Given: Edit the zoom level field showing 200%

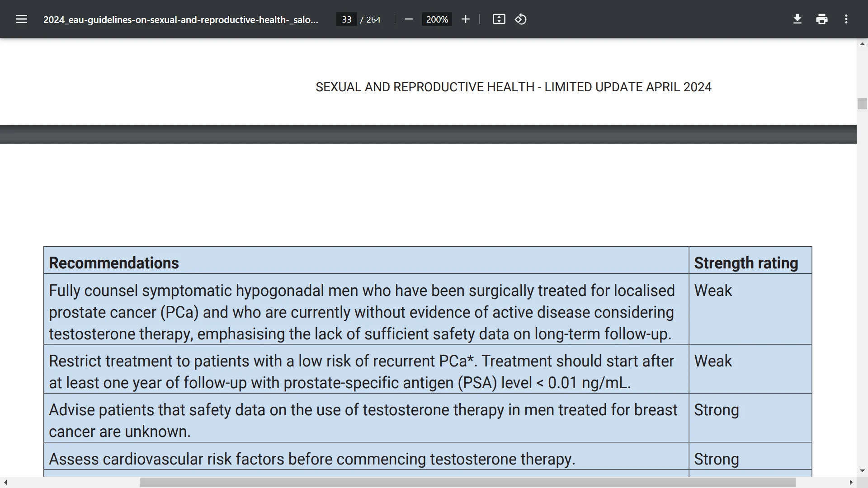Looking at the screenshot, I should pos(437,19).
